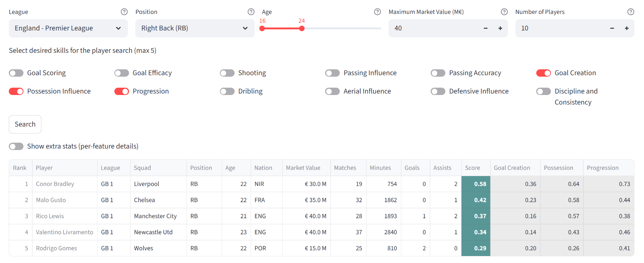Click the Age slider handle at 24
The width and height of the screenshot is (644, 263).
point(302,28)
